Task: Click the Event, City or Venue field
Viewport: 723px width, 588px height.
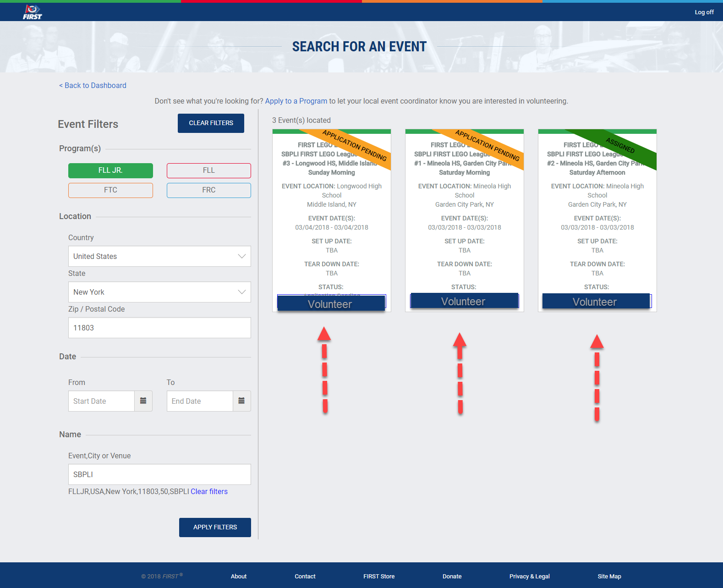Action: (x=159, y=474)
